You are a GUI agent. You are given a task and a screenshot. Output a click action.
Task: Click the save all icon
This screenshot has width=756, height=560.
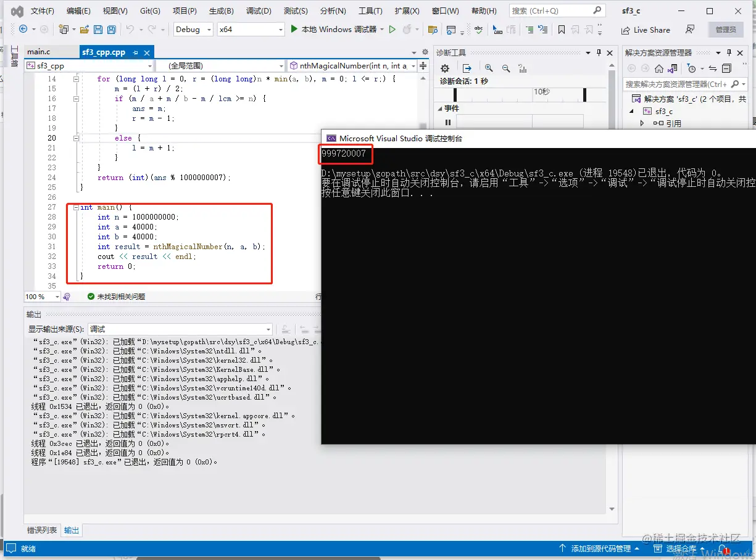pyautogui.click(x=111, y=29)
